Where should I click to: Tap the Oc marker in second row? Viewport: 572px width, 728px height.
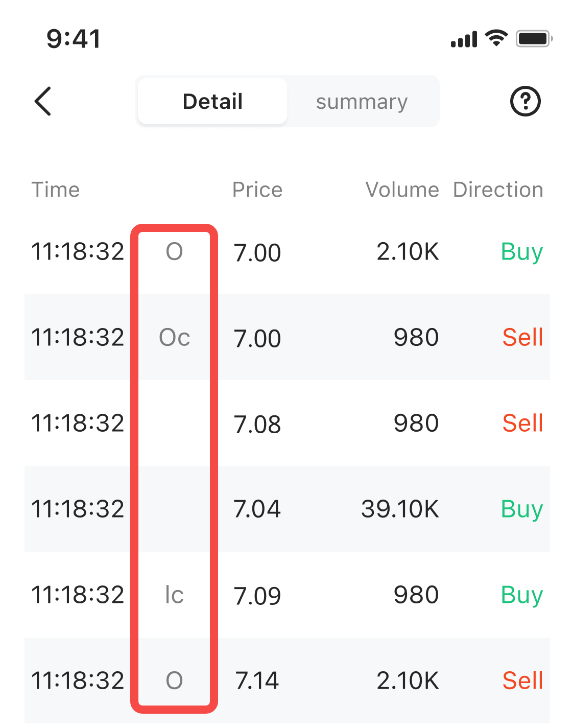(174, 338)
